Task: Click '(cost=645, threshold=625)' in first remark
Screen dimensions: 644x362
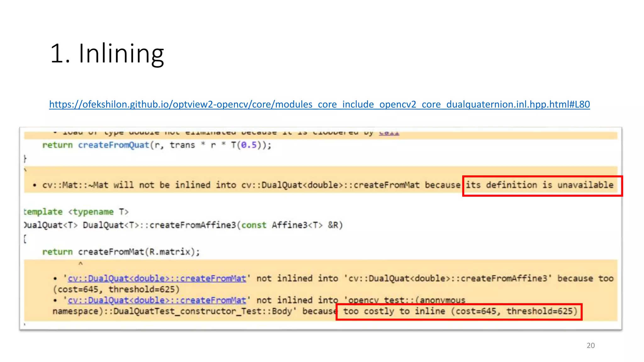Action: point(116,289)
